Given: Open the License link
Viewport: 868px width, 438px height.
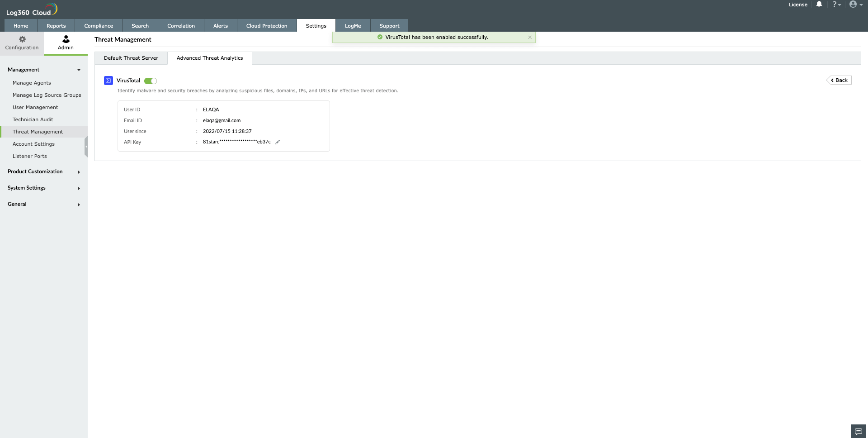Looking at the screenshot, I should [798, 5].
